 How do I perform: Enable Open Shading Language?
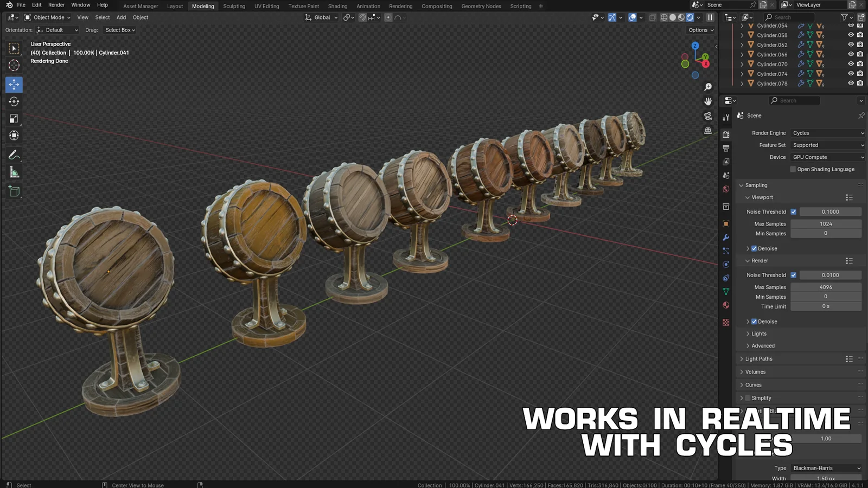(793, 169)
